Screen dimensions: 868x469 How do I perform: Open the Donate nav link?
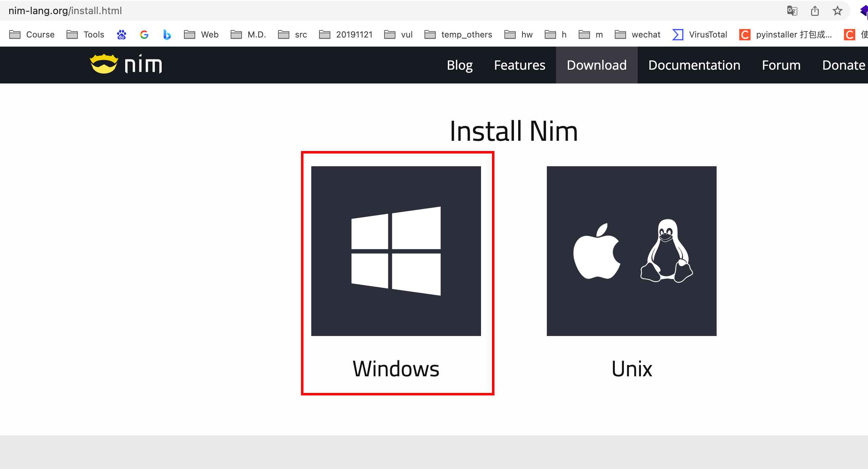pos(844,65)
